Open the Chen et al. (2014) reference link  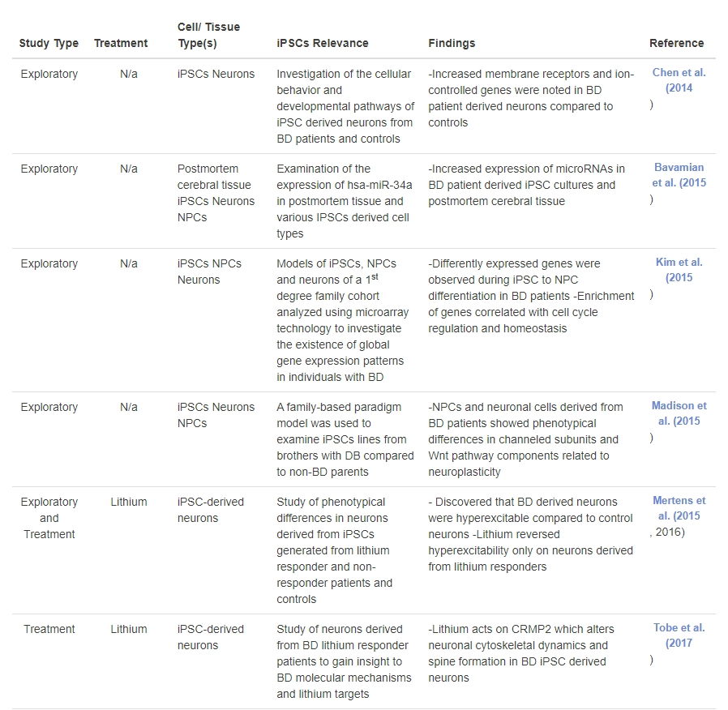pyautogui.click(x=679, y=80)
